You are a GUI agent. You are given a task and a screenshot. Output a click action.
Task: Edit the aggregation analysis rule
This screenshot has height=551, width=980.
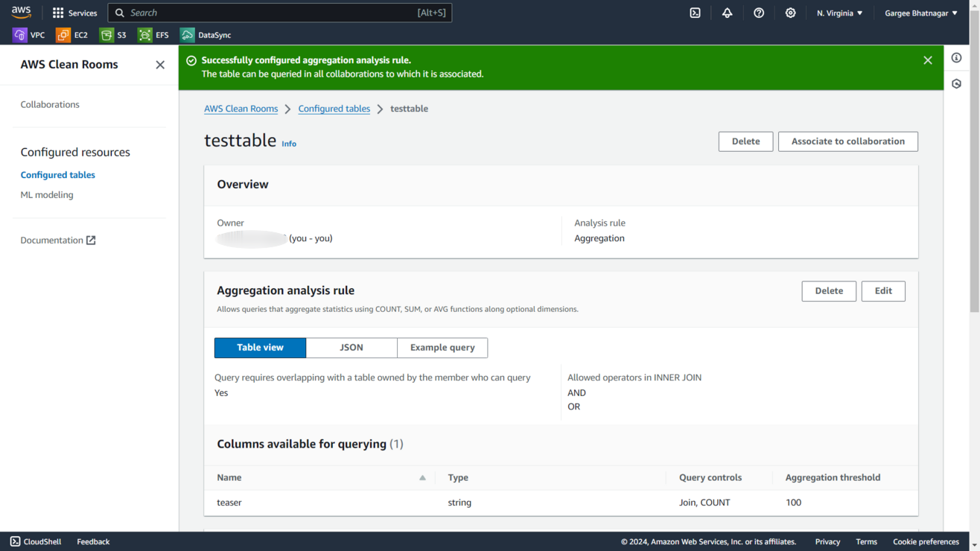click(x=883, y=291)
